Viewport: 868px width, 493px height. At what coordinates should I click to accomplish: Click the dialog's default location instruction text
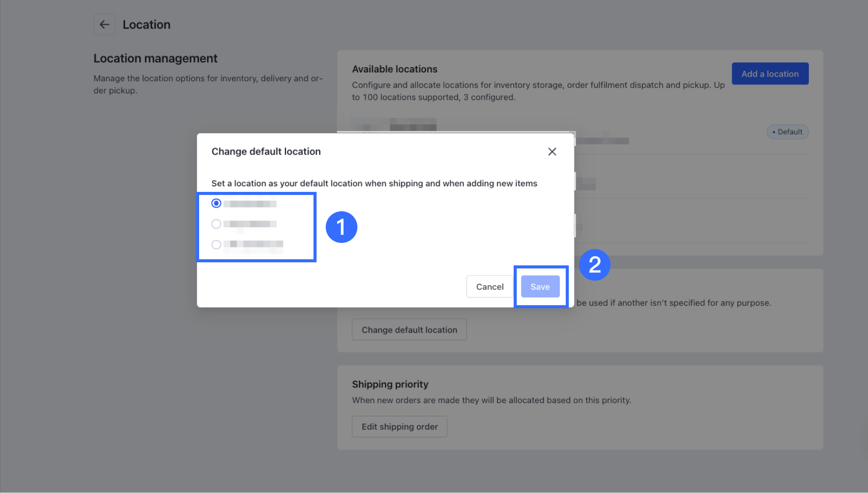pos(374,183)
